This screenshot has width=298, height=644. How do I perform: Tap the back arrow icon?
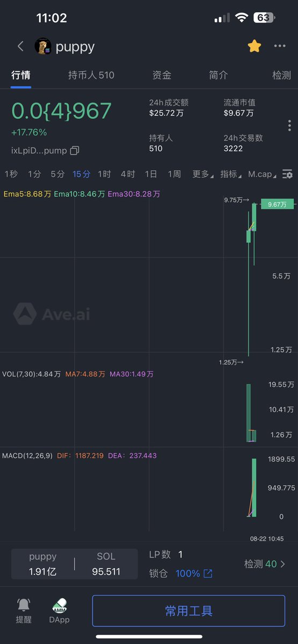point(20,47)
